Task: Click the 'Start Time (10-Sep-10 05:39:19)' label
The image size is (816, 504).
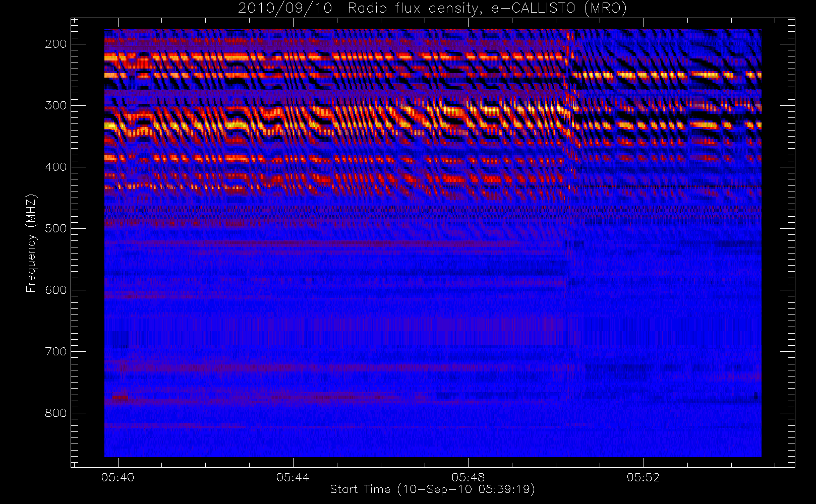Action: [432, 489]
